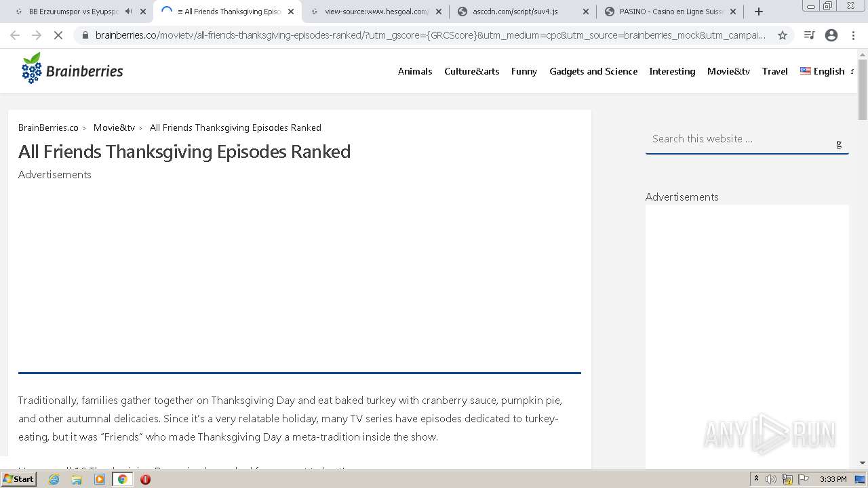This screenshot has width=868, height=488.
Task: Open the Movie&tv menu category
Action: click(728, 71)
